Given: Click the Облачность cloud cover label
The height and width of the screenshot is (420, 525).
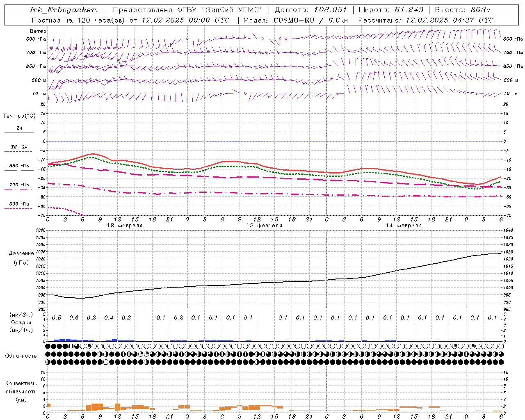Looking at the screenshot, I should [x=21, y=356].
